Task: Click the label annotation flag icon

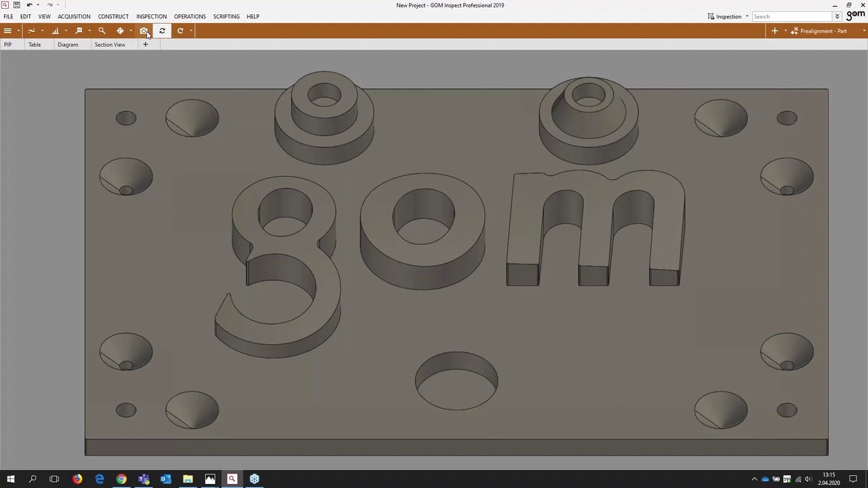Action: click(x=79, y=30)
